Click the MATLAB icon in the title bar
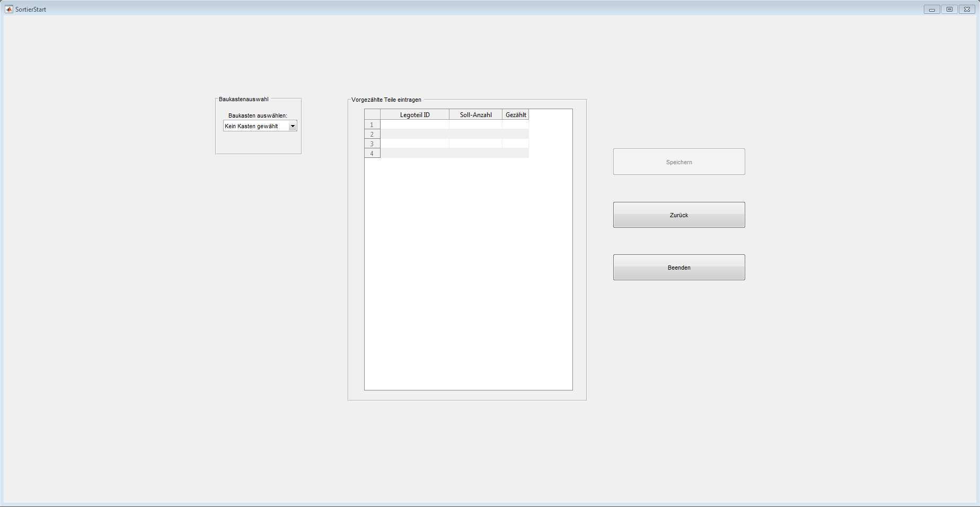This screenshot has width=980, height=507. [9, 9]
